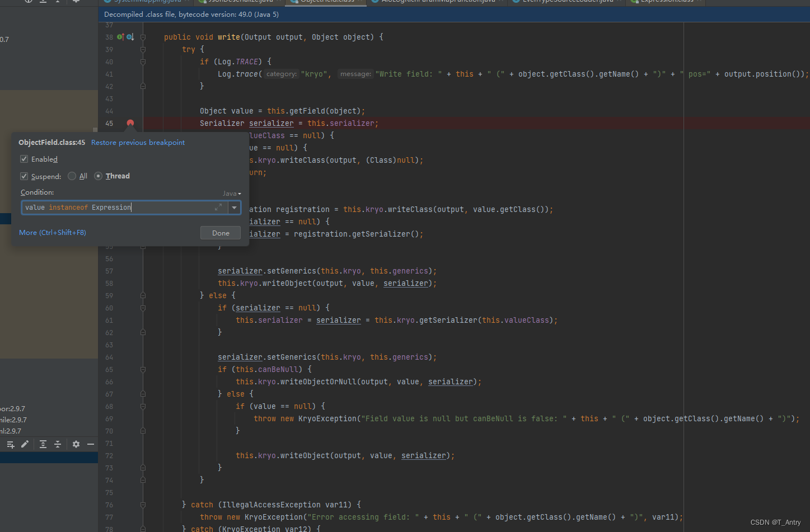Click the blue implemented-method gutter icon at line 38

coord(130,37)
